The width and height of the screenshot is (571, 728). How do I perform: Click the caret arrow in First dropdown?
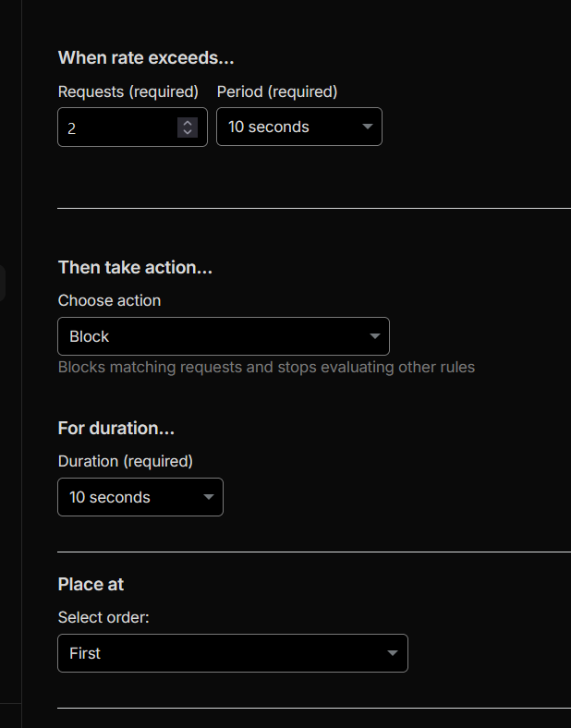point(393,653)
